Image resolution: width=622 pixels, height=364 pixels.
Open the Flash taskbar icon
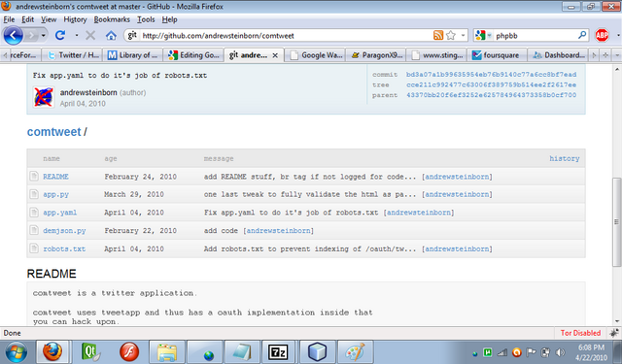[129, 351]
